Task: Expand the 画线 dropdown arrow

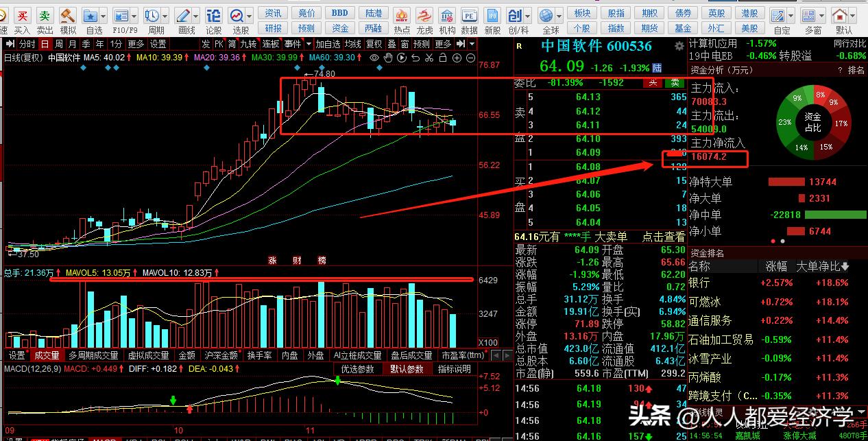Action: [195, 15]
